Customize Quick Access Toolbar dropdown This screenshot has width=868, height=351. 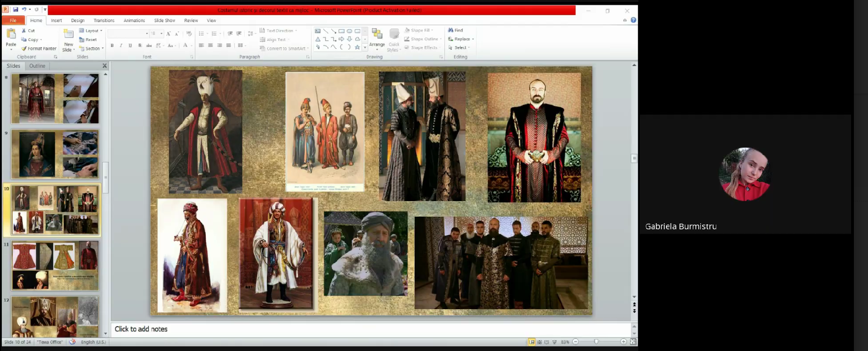45,9
